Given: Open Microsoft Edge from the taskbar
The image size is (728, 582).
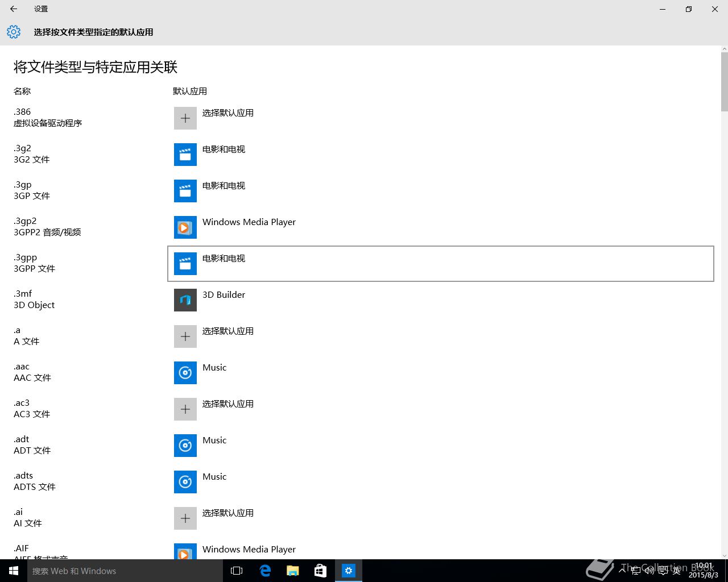Looking at the screenshot, I should tap(265, 571).
